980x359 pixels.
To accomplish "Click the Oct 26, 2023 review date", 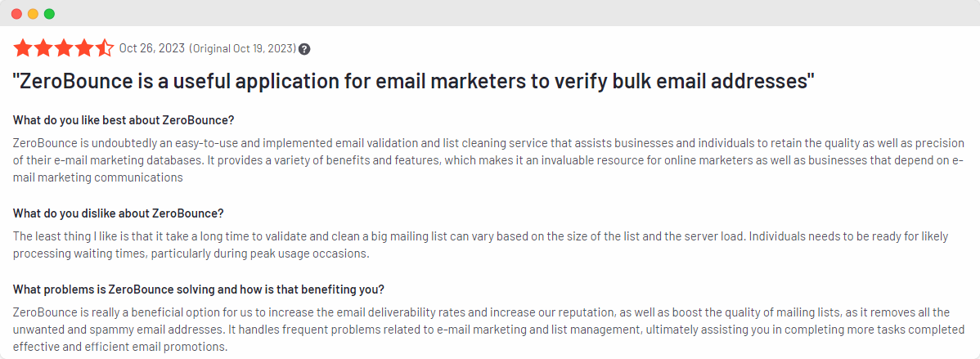I will tap(151, 48).
